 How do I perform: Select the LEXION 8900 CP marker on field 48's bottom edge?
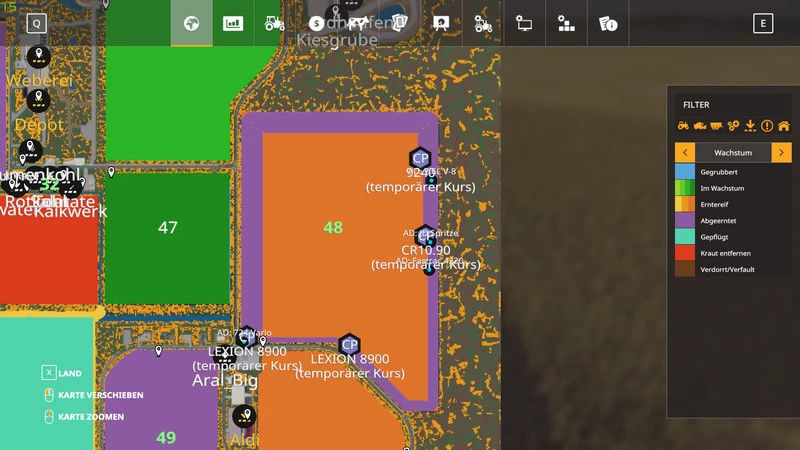pos(349,345)
